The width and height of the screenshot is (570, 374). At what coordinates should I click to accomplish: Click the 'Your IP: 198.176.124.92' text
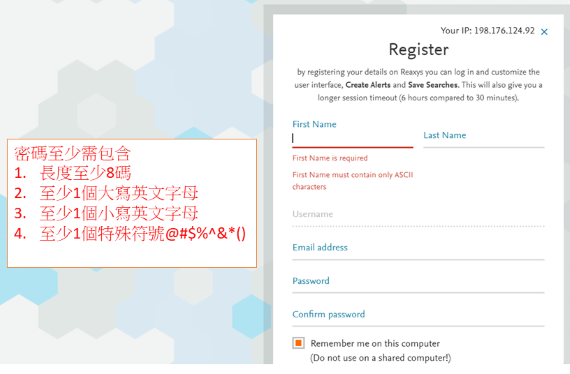(x=487, y=31)
